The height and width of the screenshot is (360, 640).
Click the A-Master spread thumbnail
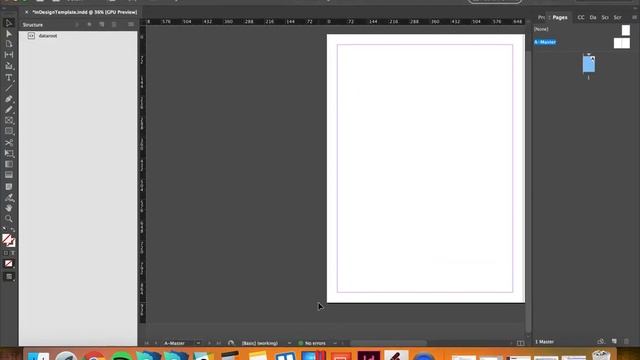pos(622,43)
